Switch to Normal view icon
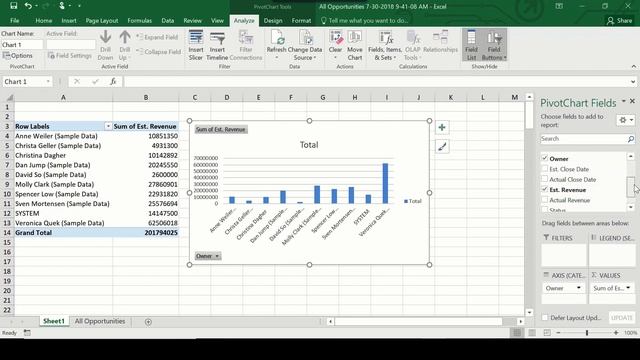The image size is (640, 360). click(x=517, y=333)
